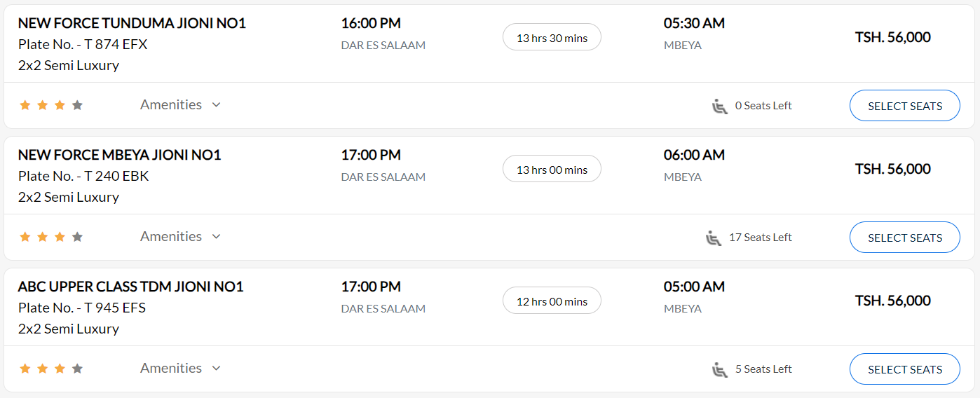Click the seat icon beside 17 Seats Left
Screen dimensions: 980x398
click(x=714, y=238)
